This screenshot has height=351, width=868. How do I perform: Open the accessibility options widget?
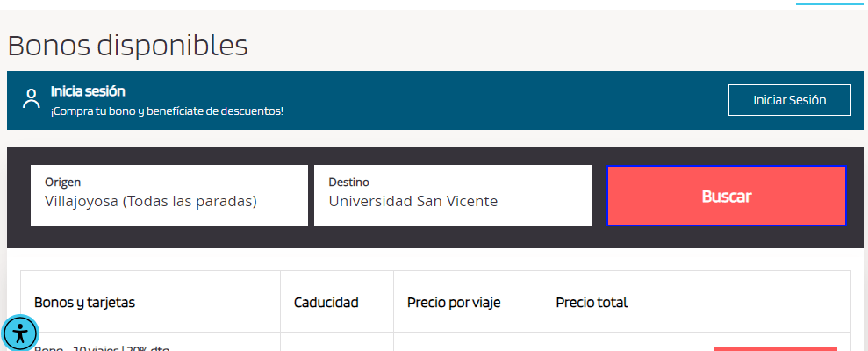click(20, 333)
